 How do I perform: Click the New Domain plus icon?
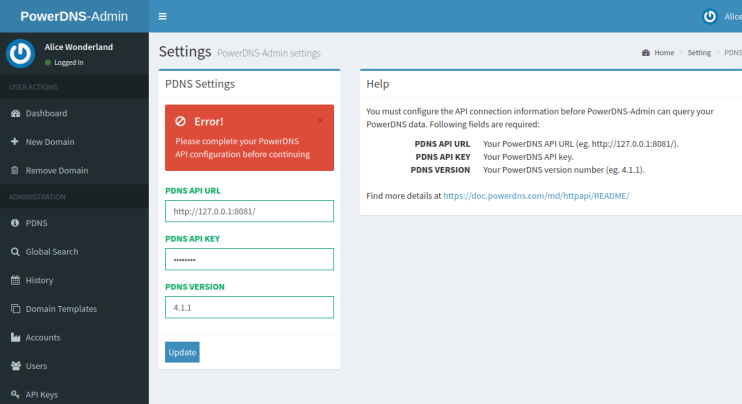click(x=15, y=142)
